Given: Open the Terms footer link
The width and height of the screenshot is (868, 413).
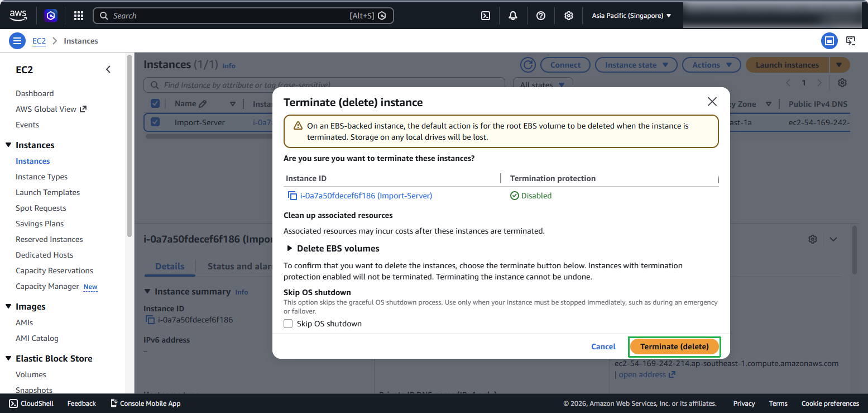Looking at the screenshot, I should tap(778, 403).
